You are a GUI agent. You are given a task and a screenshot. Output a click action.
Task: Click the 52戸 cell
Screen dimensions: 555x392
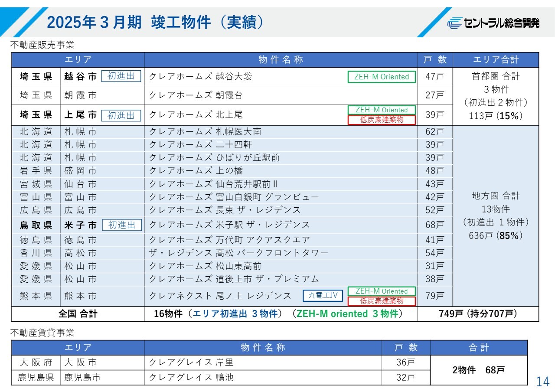point(435,210)
